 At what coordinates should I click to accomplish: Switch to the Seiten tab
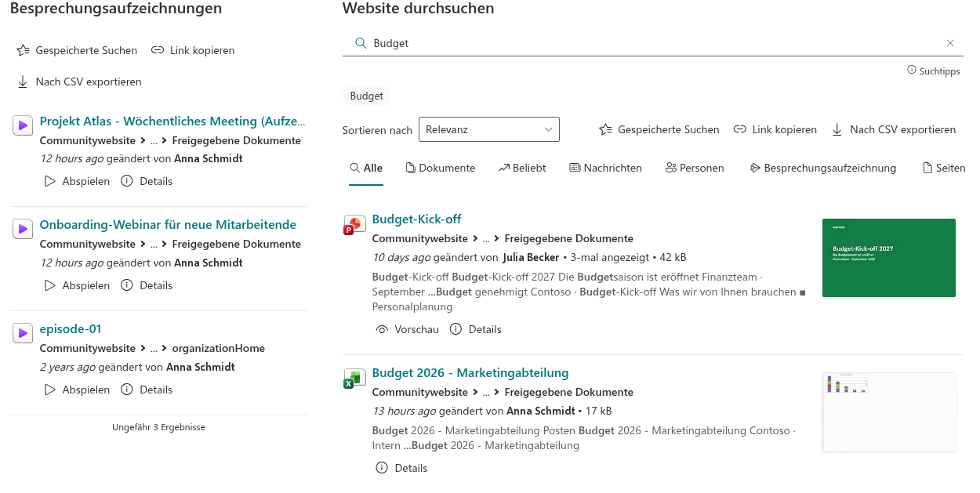(944, 168)
